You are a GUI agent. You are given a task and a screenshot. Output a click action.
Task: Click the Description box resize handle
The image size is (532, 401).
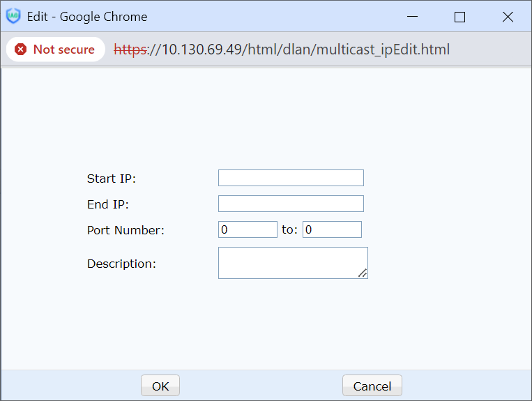(363, 274)
